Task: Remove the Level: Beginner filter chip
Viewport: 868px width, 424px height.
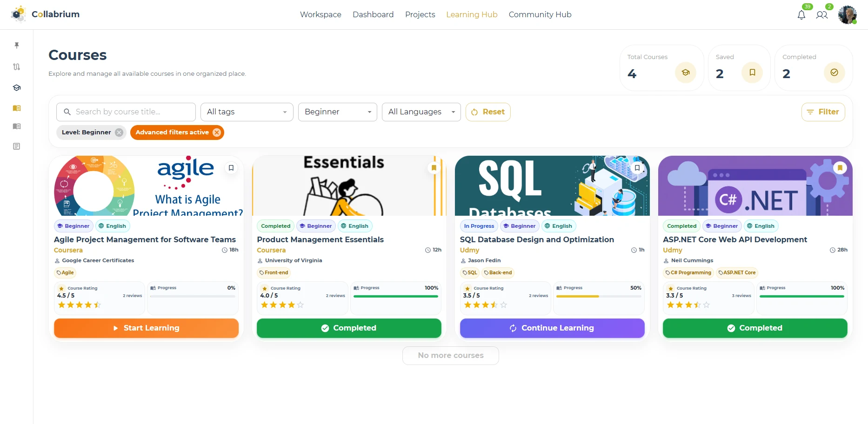Action: pos(119,132)
